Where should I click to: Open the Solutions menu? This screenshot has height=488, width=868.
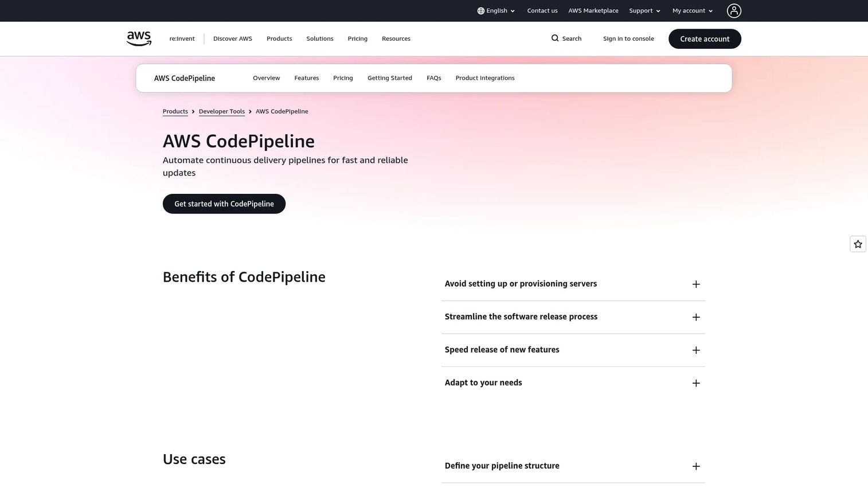point(320,39)
